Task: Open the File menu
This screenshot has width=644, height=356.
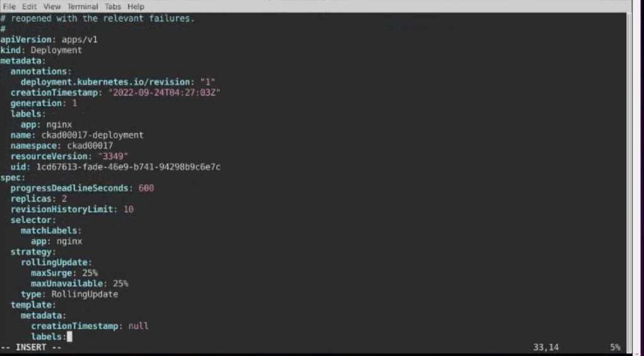Action: (9, 6)
